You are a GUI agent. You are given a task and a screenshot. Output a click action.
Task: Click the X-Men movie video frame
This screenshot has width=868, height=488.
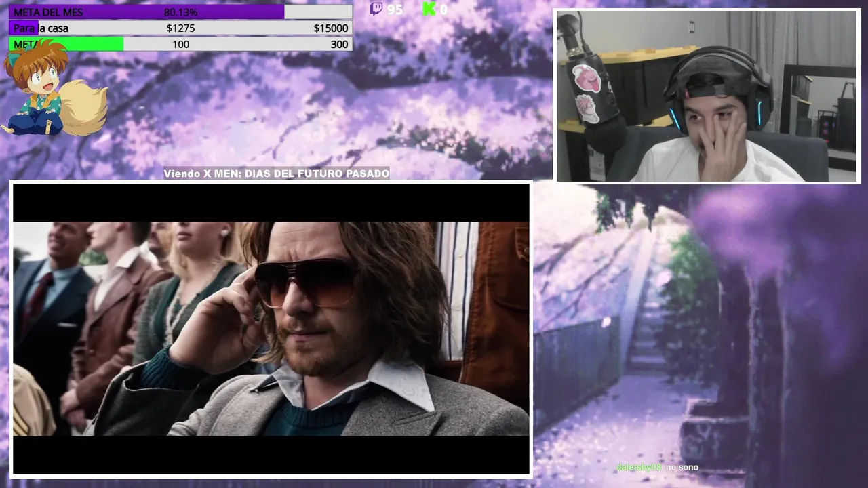(x=271, y=329)
